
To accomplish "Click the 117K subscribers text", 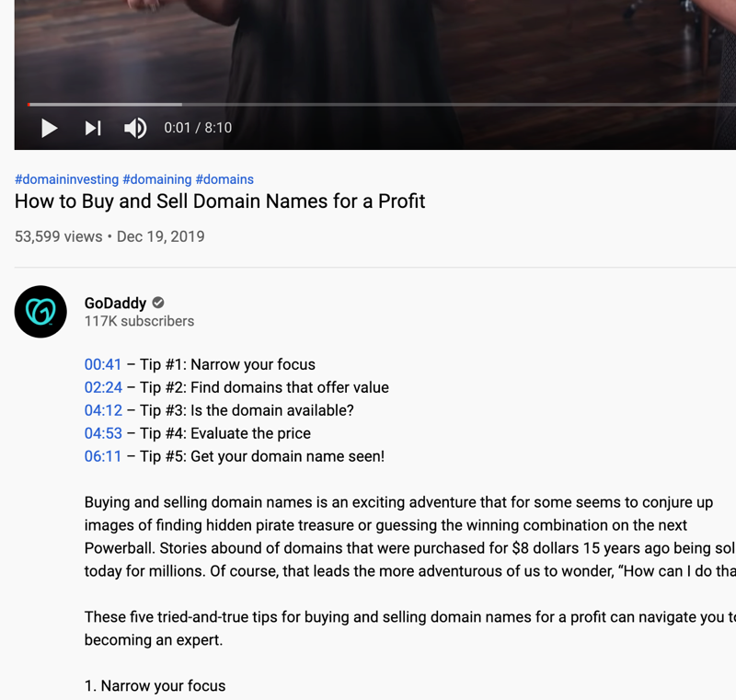I will (140, 321).
